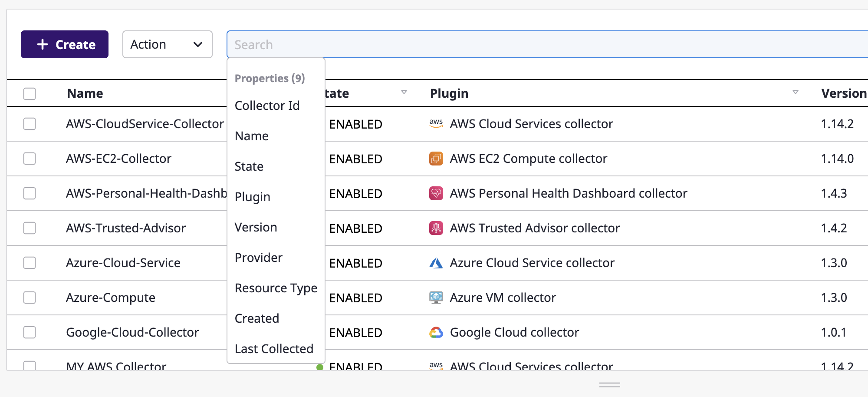This screenshot has height=397, width=868.
Task: Select Collector Id property in search menu
Action: (x=276, y=106)
